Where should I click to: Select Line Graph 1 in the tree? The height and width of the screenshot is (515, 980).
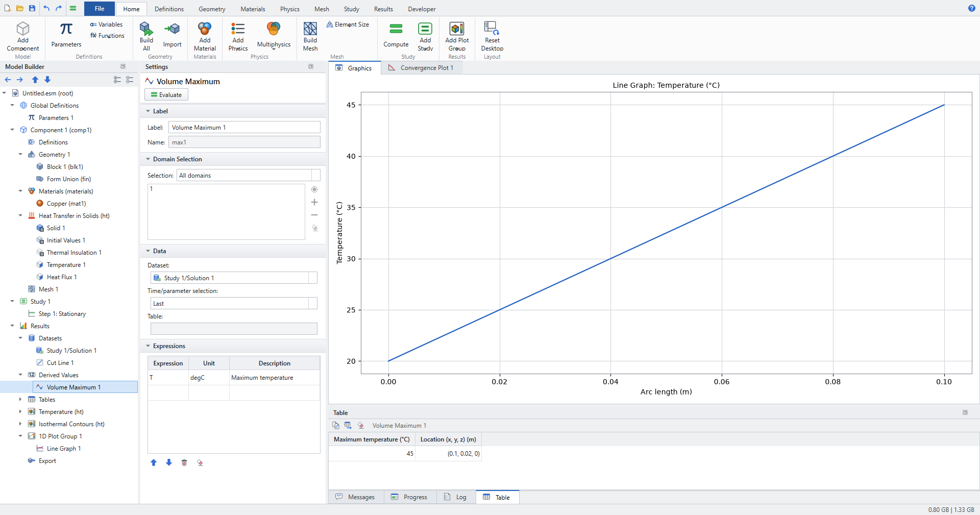point(64,449)
